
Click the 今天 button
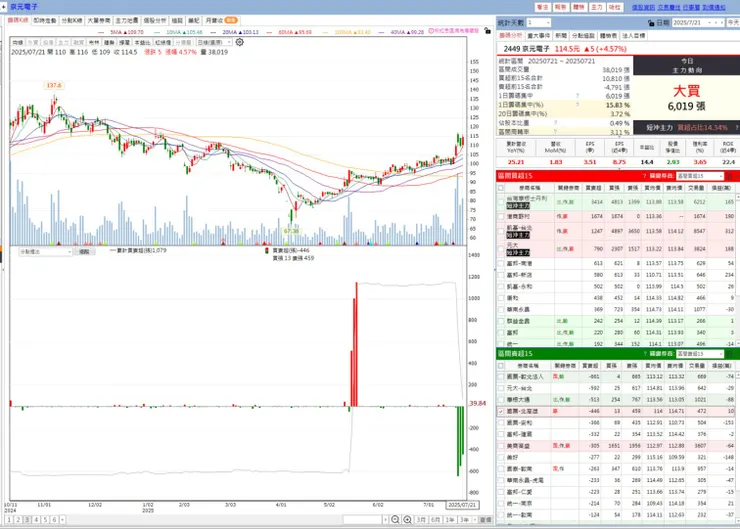tap(733, 23)
